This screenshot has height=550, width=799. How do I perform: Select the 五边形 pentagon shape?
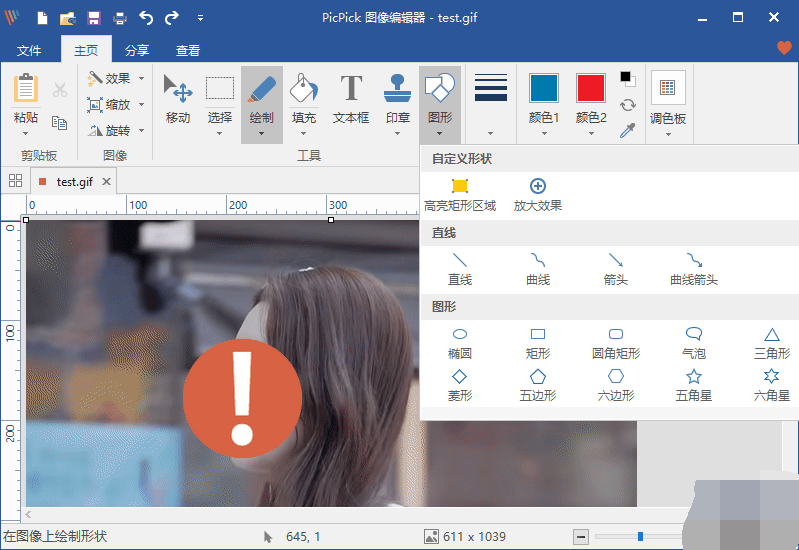[x=538, y=386]
